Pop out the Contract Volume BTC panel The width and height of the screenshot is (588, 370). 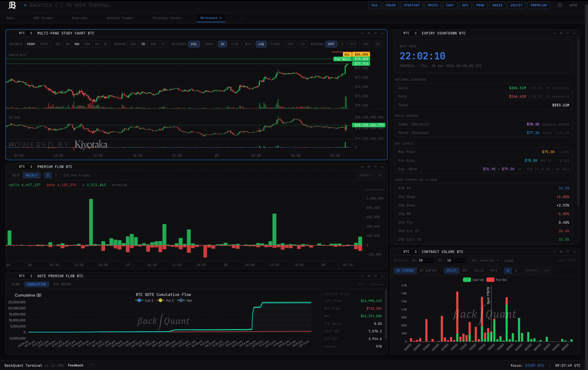click(x=568, y=252)
